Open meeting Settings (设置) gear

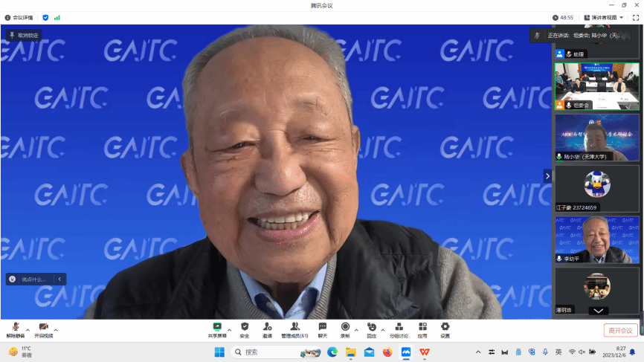(x=445, y=327)
